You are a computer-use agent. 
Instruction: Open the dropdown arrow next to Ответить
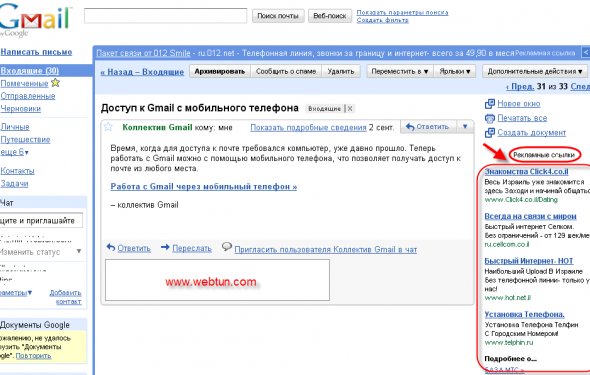465,127
